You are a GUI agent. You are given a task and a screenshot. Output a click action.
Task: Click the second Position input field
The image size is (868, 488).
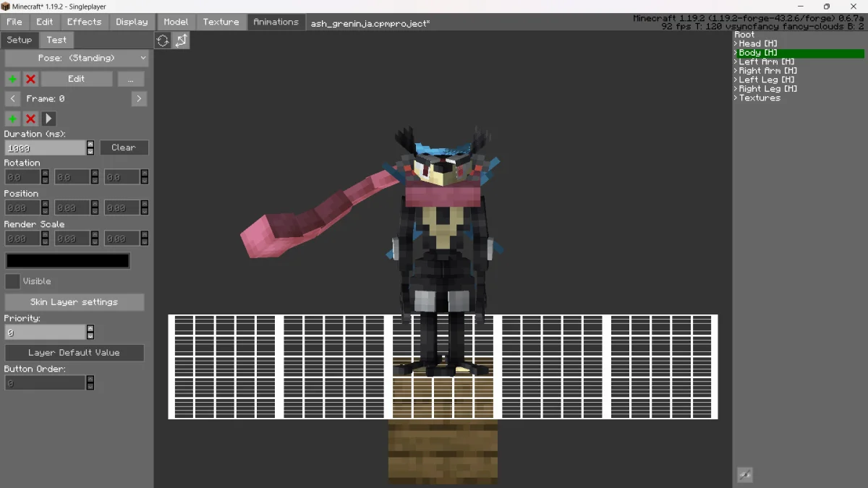tap(72, 207)
